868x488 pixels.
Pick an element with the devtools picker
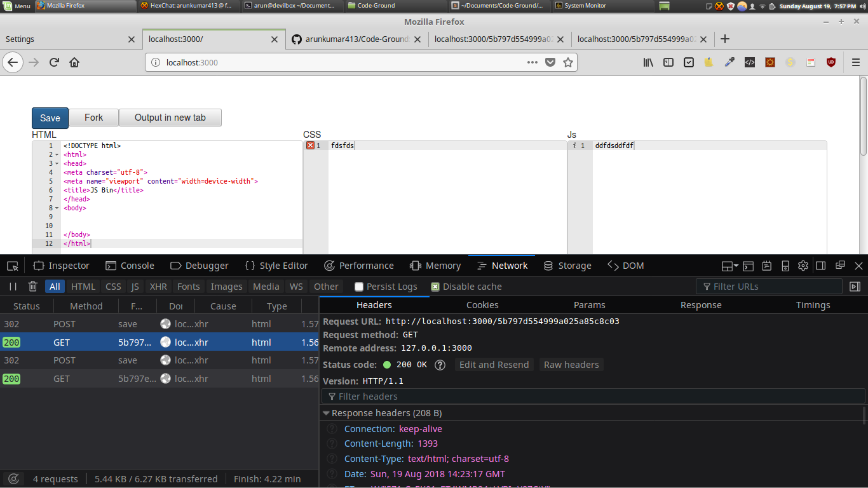tap(13, 266)
